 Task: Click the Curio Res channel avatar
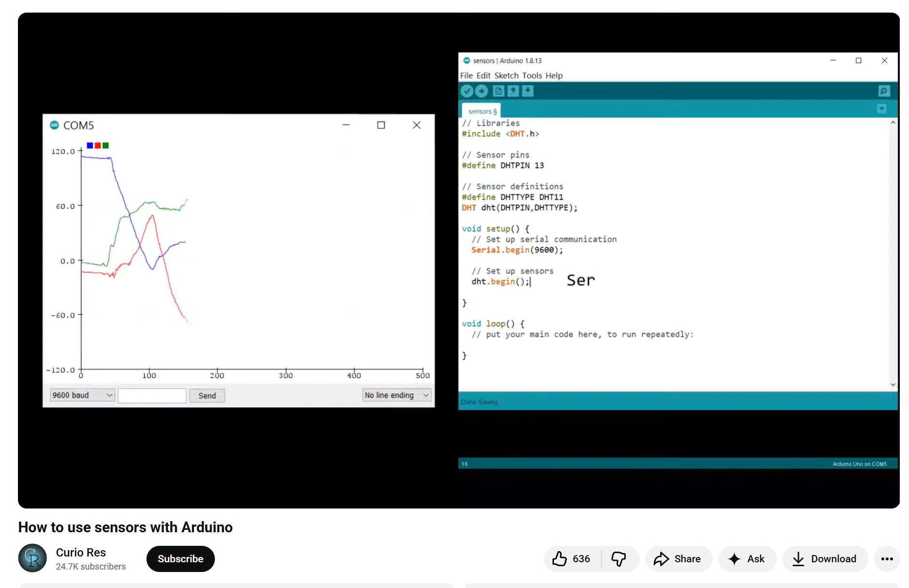click(x=32, y=558)
